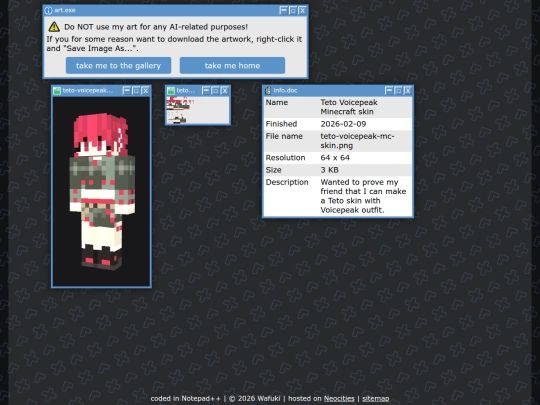Click the info icon in art.exe title bar

[49, 11]
